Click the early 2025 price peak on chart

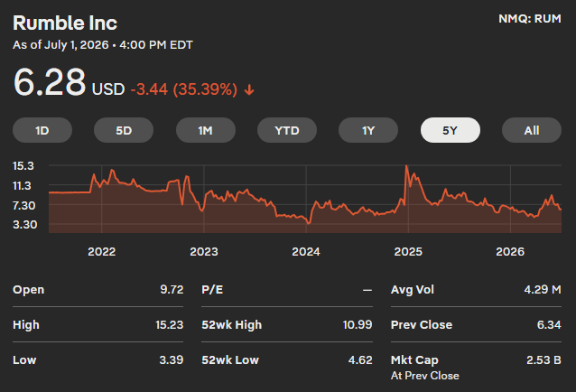(x=406, y=166)
